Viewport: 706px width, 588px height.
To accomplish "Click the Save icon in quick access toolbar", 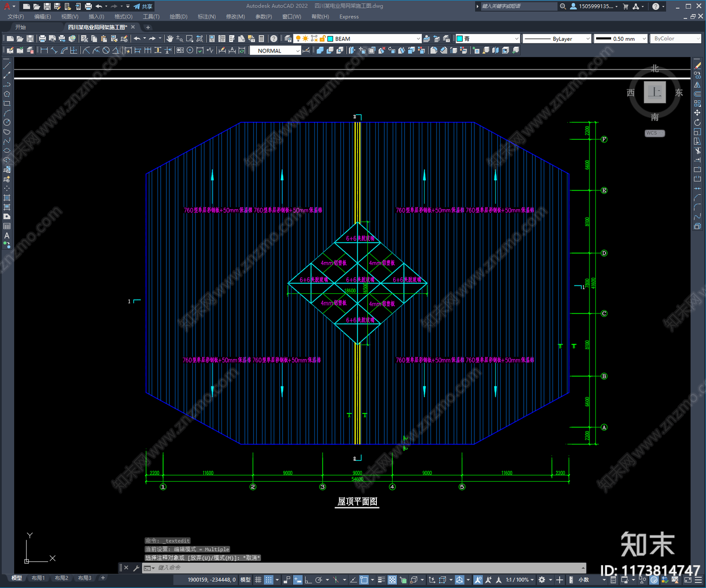I will pyautogui.click(x=47, y=6).
